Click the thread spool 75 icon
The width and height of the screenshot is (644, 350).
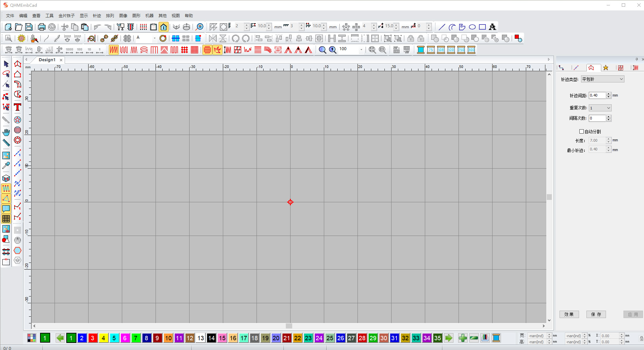pyautogui.click(x=431, y=50)
